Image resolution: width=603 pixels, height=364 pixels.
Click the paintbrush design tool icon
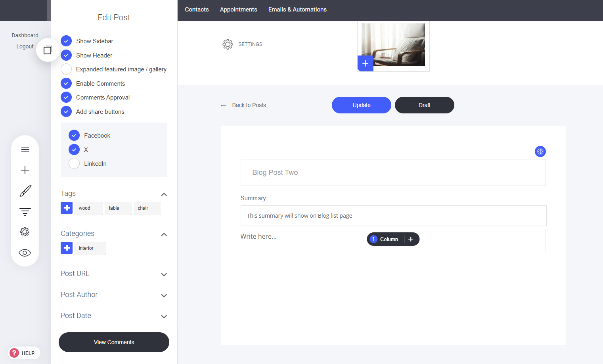tap(25, 191)
